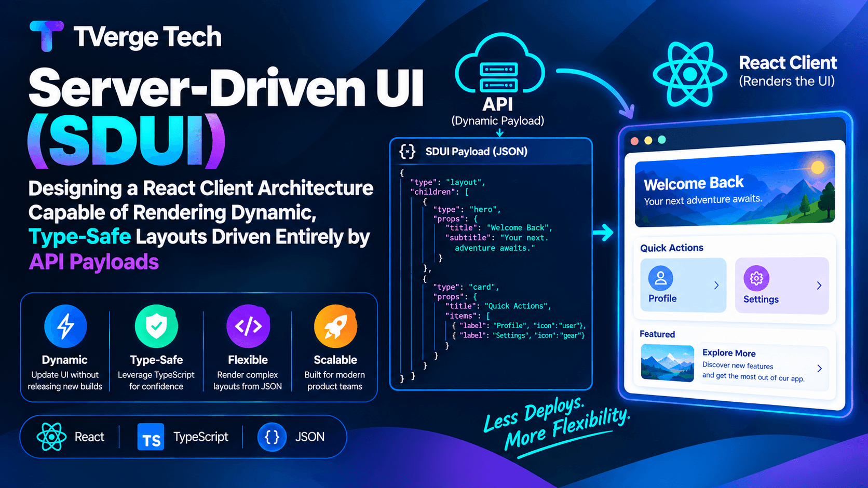
Task: Click the Scalable rocket icon
Action: [x=335, y=326]
